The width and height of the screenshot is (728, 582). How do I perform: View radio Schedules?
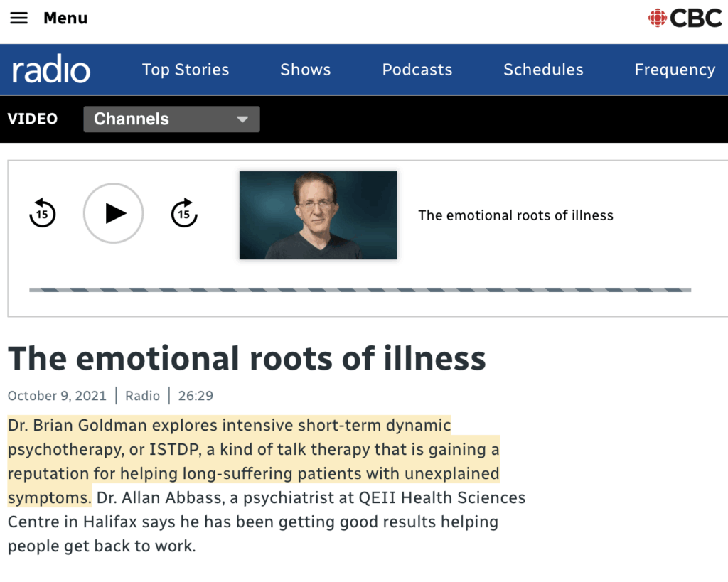(543, 70)
